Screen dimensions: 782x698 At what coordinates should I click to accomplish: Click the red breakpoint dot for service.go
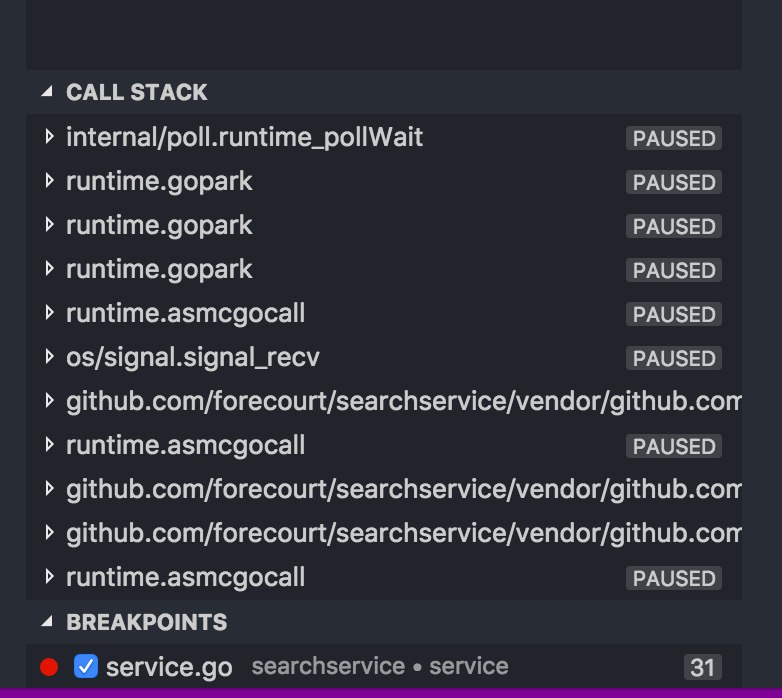(49, 667)
